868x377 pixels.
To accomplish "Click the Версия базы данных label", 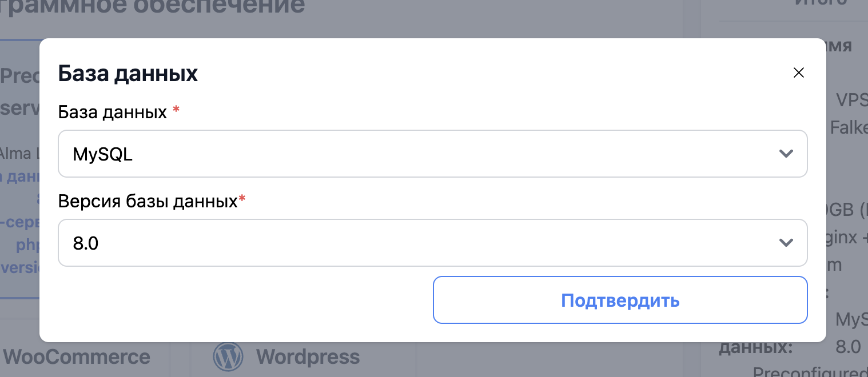I will tap(148, 201).
